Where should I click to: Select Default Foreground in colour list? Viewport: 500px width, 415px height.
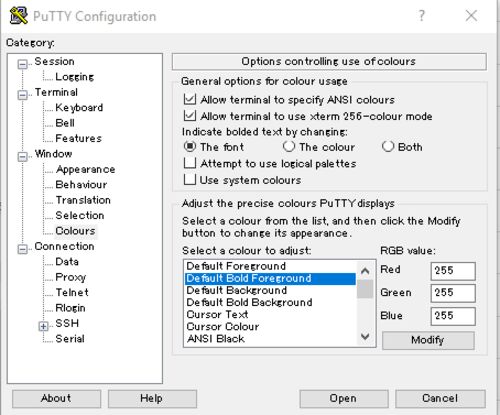(x=270, y=266)
